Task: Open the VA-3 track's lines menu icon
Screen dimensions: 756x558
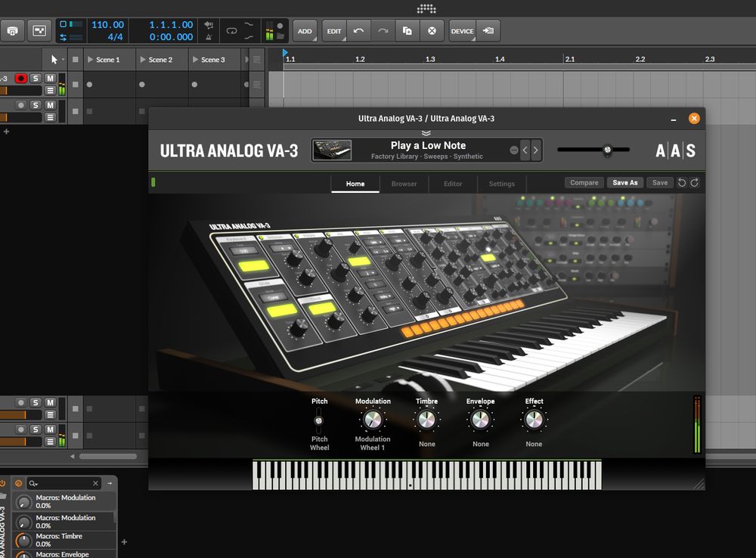Action: 50,90
